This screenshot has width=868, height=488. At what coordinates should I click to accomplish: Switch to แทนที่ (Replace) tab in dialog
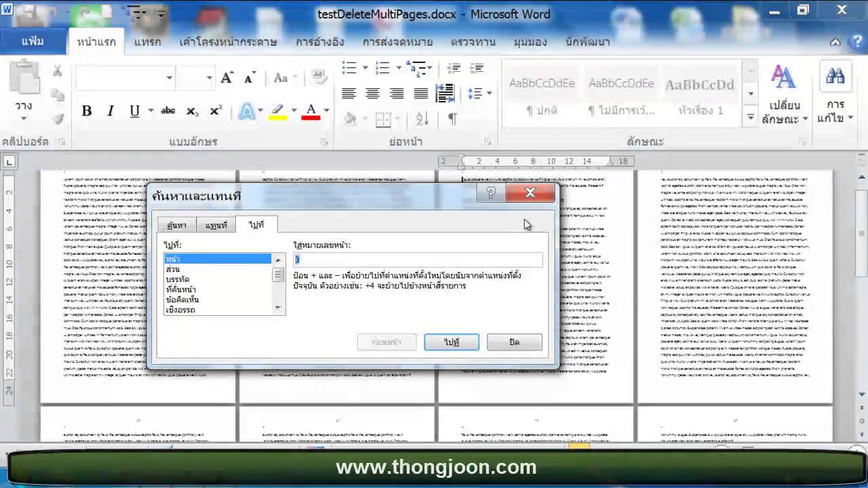[x=216, y=225]
